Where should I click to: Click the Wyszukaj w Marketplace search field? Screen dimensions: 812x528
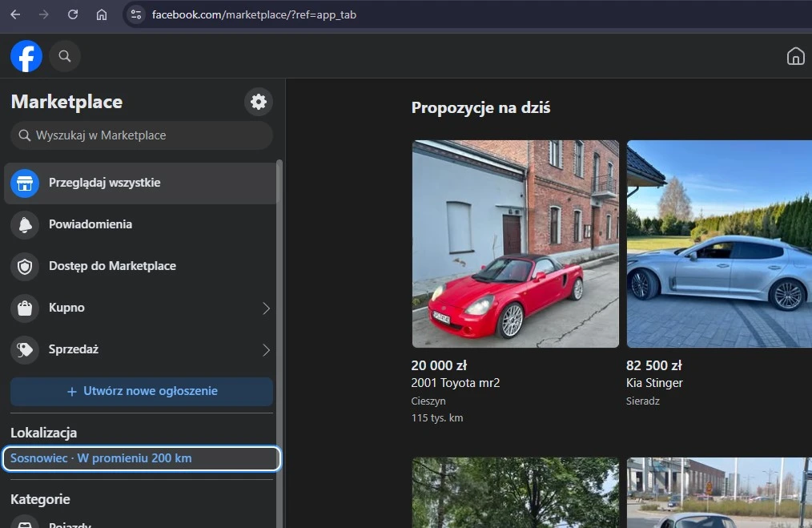142,135
